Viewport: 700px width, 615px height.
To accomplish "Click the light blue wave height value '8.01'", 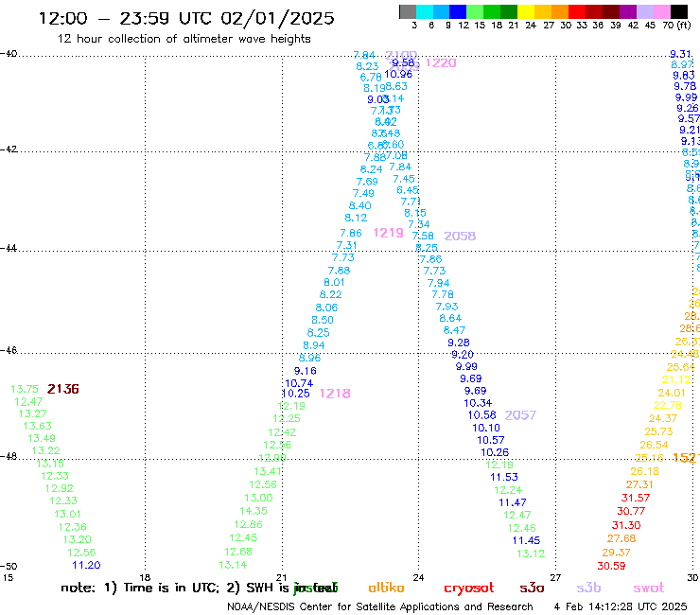I will [x=334, y=282].
